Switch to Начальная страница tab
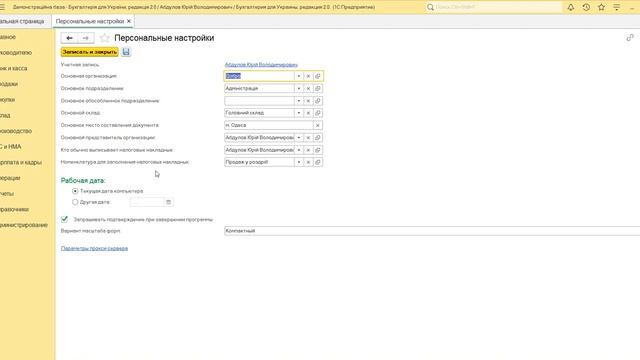The width and height of the screenshot is (640, 360). (22, 21)
